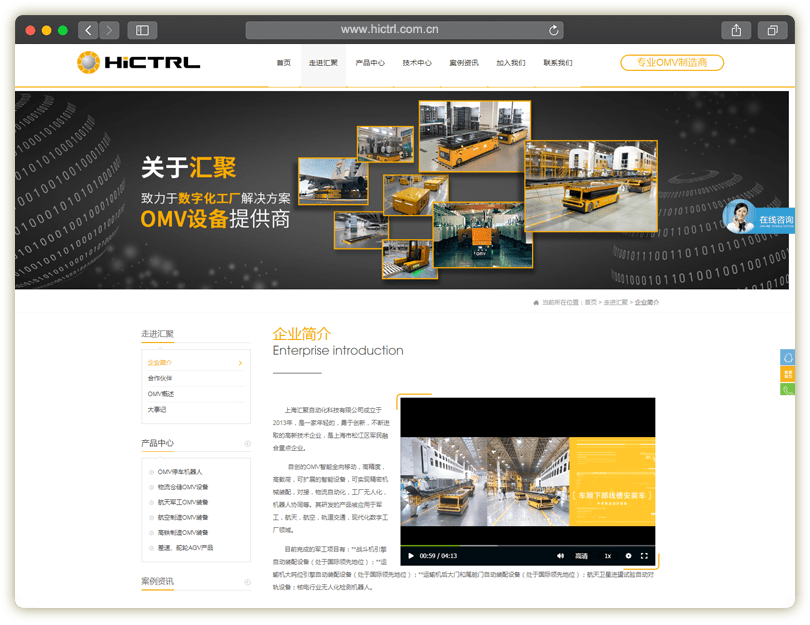Open the 高清 video quality selector
Image resolution: width=810 pixels, height=625 pixels.
581,555
